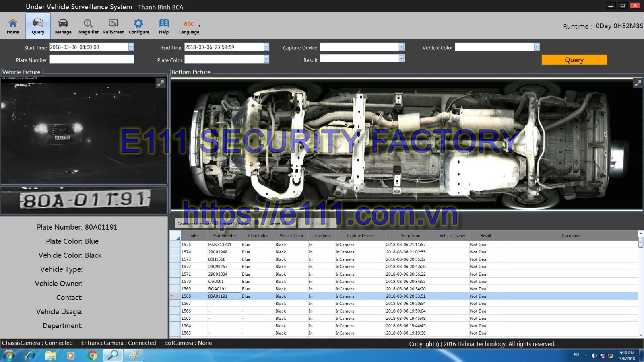The width and height of the screenshot is (644, 362).
Task: Select the Vehicle Picture tab
Action: pyautogui.click(x=22, y=72)
